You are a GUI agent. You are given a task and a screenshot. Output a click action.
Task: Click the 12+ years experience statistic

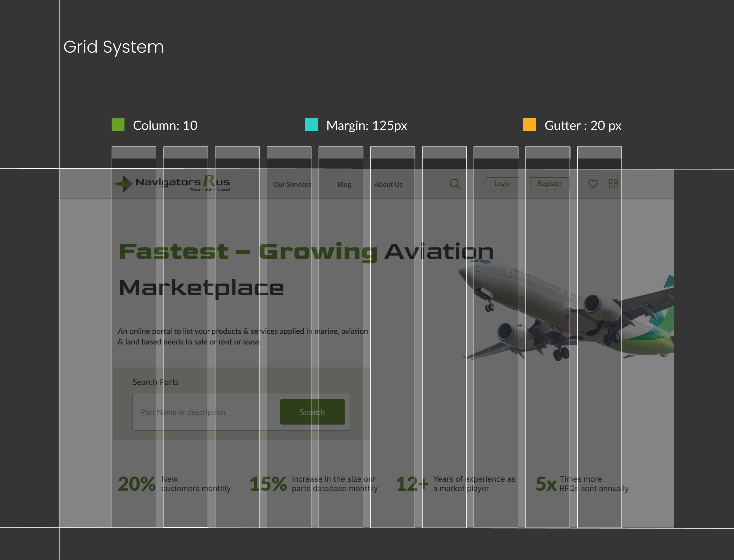coord(412,484)
